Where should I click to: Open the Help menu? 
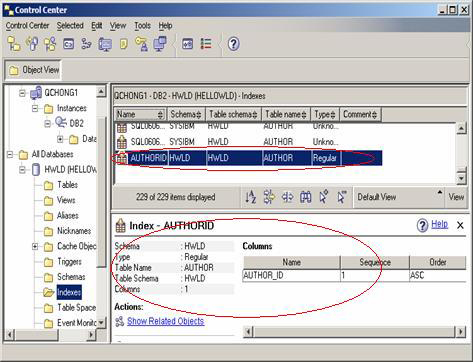click(x=165, y=26)
